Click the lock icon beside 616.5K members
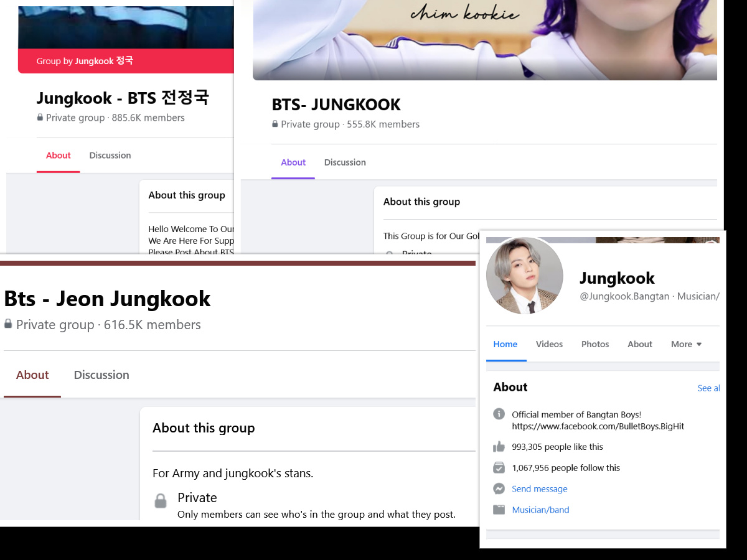This screenshot has height=560, width=747. coord(8,324)
